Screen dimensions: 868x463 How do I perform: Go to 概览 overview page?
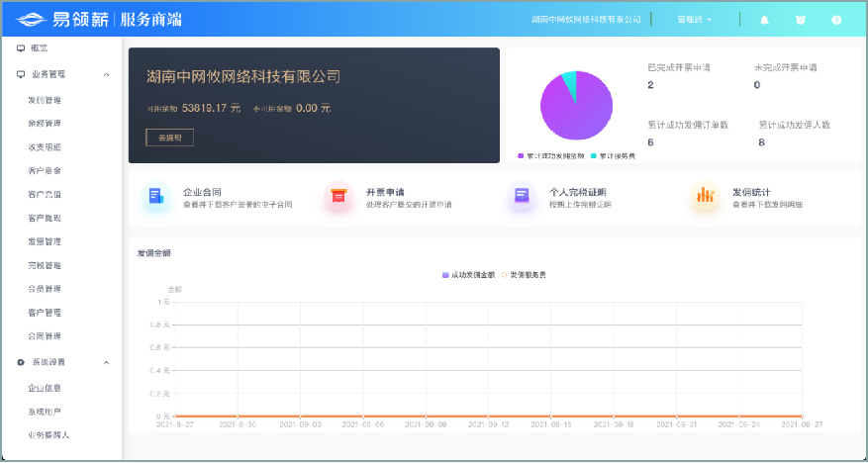40,48
